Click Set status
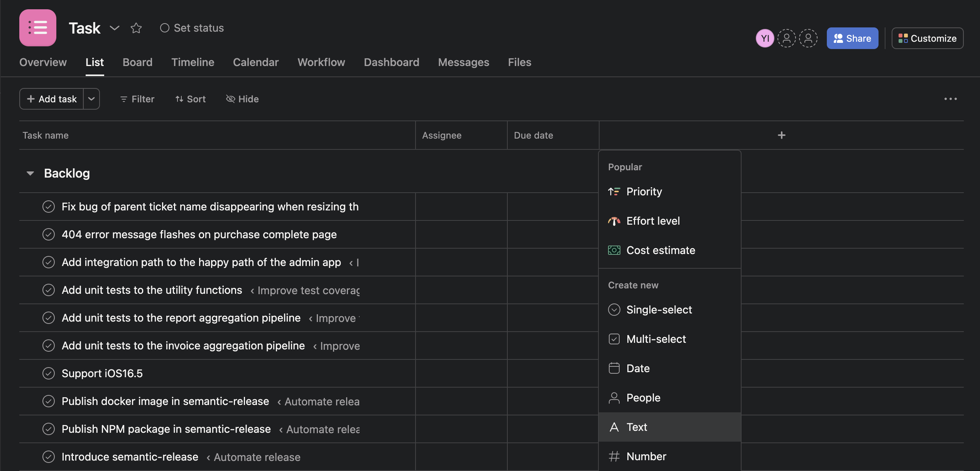 (191, 27)
